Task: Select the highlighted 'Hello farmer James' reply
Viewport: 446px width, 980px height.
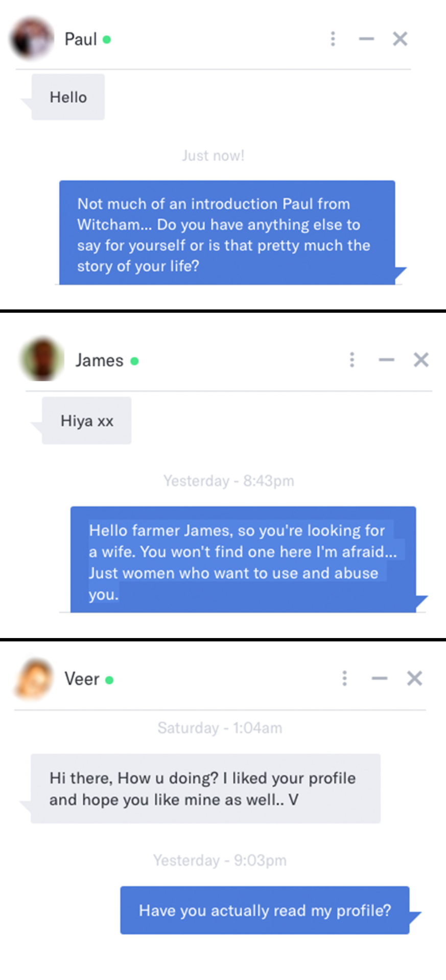Action: coord(243,559)
